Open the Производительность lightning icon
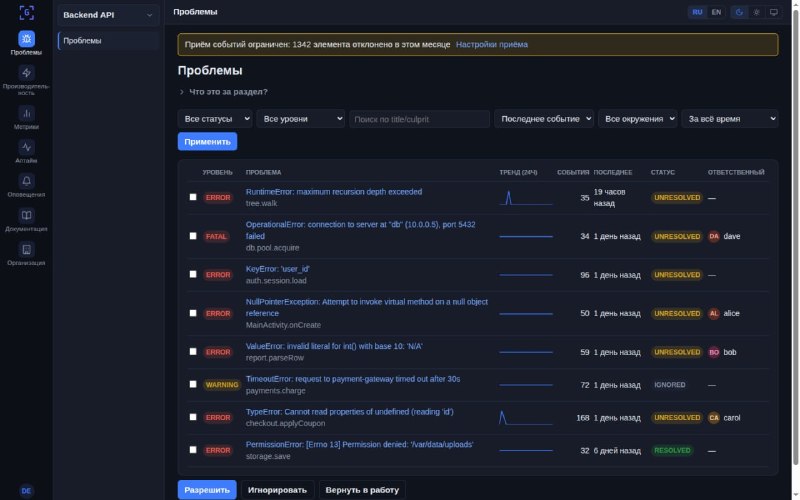800x500 pixels. 27,73
